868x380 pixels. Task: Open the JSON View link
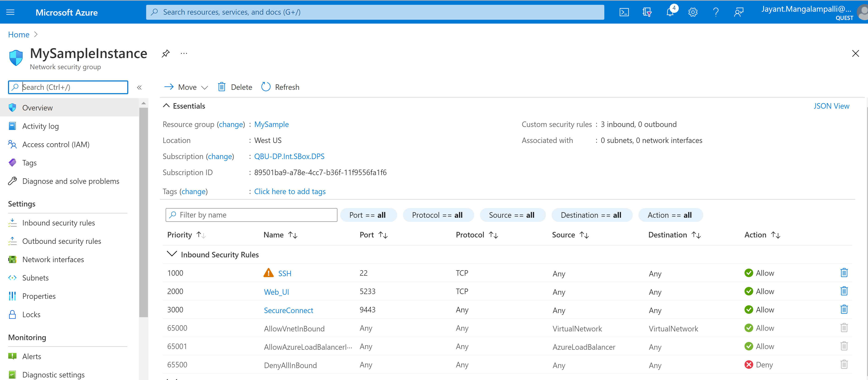[x=831, y=106]
